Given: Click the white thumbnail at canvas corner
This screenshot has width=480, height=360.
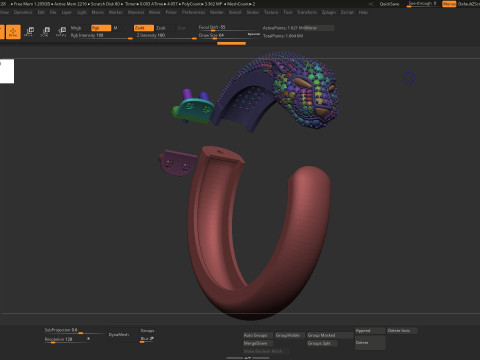Looking at the screenshot, I should [7, 71].
